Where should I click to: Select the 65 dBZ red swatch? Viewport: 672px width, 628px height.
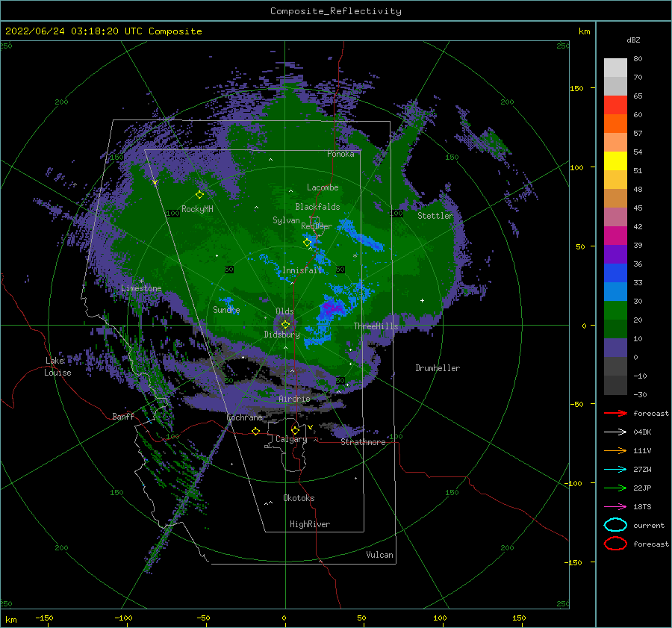tap(615, 105)
